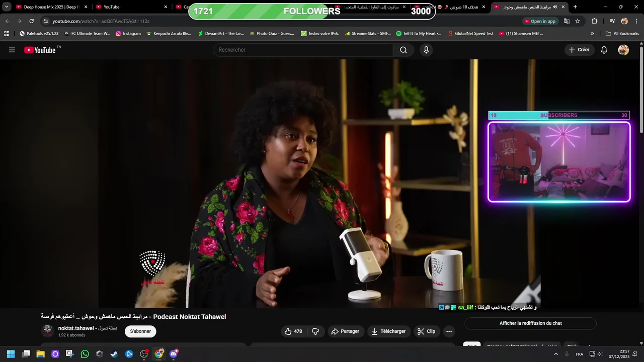
Task: Start voice search with the microphone
Action: click(426, 50)
